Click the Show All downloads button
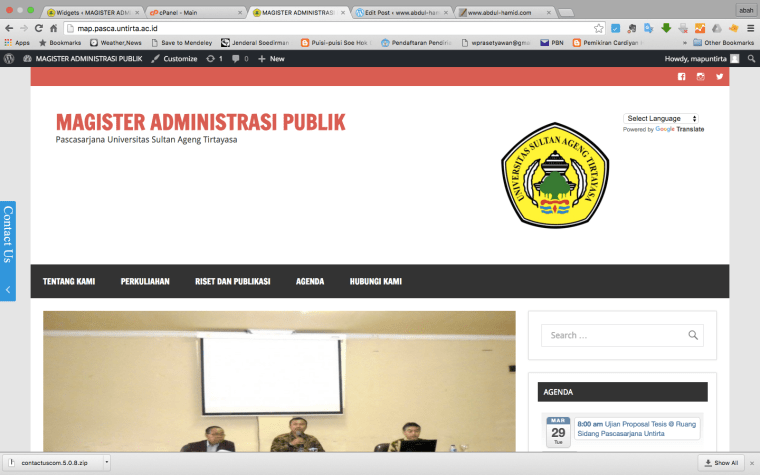The width and height of the screenshot is (760, 475). (x=721, y=463)
